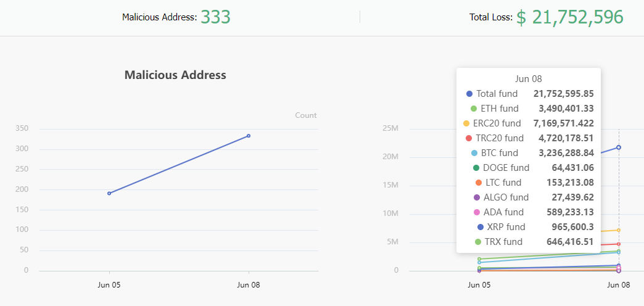
Task: Click the yellow ERC20 fund dot in tooltip
Action: [x=466, y=123]
